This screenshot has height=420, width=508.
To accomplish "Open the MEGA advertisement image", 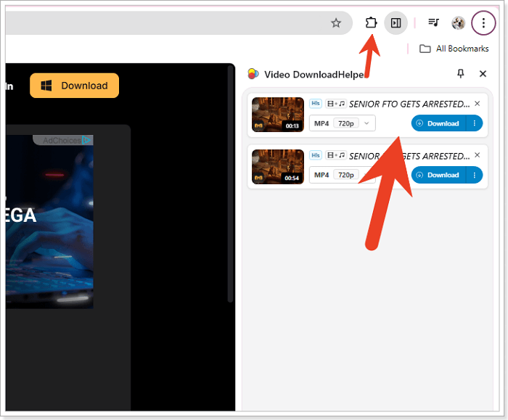I will [49, 222].
